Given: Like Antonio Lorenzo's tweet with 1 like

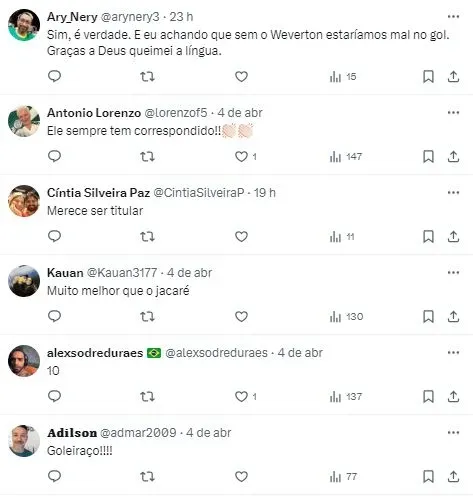Looking at the screenshot, I should point(246,156).
